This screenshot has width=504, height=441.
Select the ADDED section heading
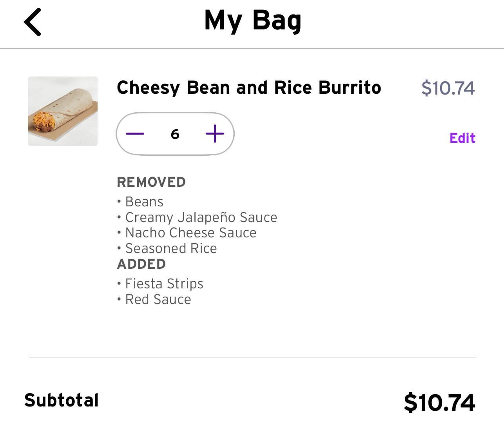[141, 264]
